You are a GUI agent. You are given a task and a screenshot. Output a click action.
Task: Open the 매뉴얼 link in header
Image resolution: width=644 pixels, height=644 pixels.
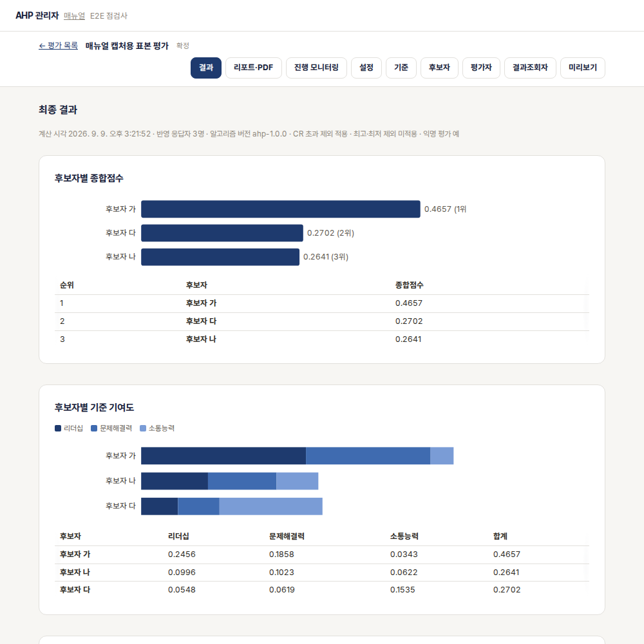click(74, 15)
